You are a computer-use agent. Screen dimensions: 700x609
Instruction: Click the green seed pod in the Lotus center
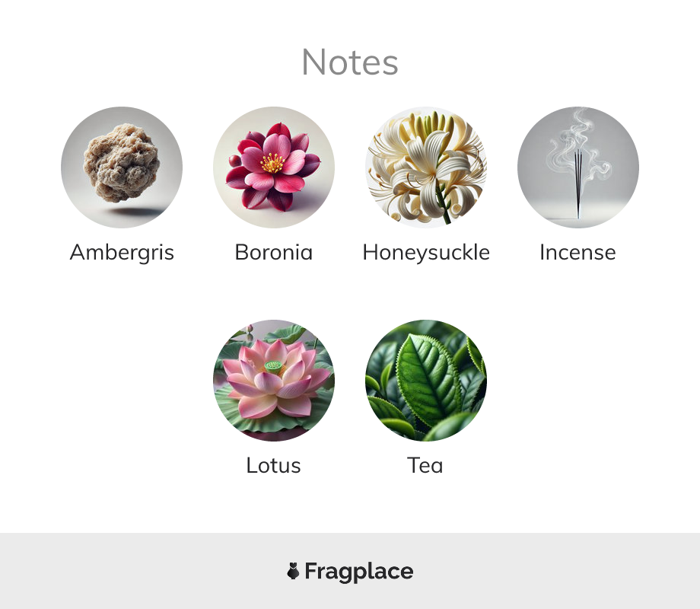coord(272,367)
